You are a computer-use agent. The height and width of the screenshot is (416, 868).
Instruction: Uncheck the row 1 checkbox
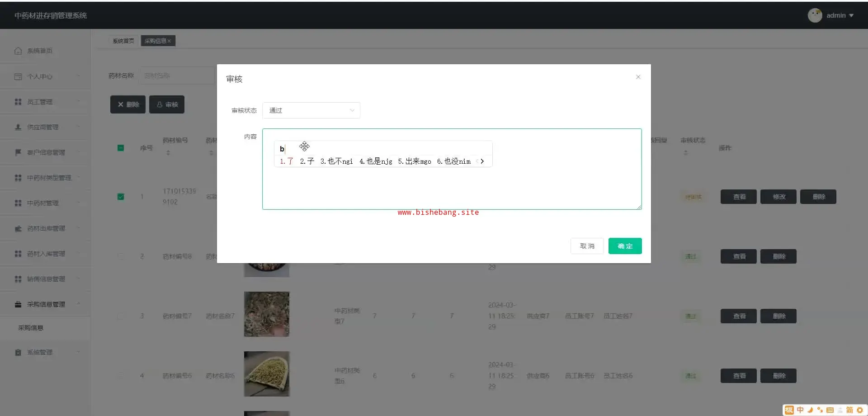pyautogui.click(x=121, y=197)
